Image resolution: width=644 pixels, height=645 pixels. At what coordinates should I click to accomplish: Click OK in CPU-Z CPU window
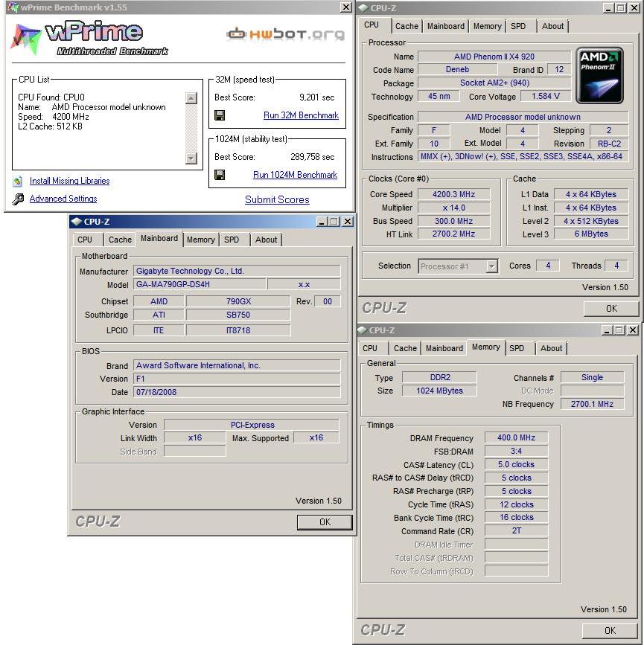point(611,309)
